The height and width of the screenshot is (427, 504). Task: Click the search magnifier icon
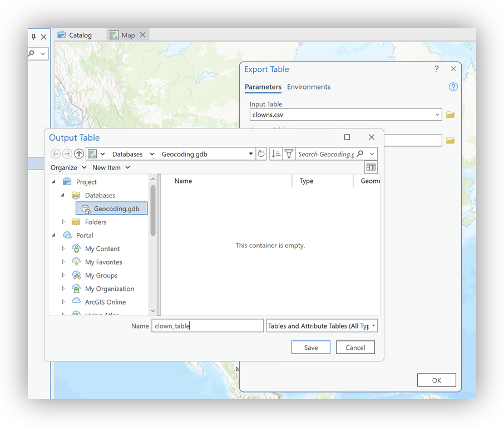click(360, 154)
